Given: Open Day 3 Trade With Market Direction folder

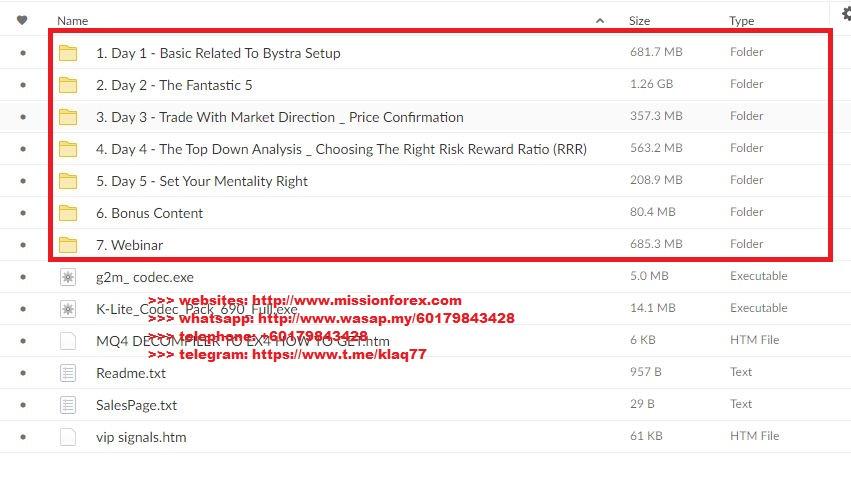Looking at the screenshot, I should pyautogui.click(x=279, y=117).
